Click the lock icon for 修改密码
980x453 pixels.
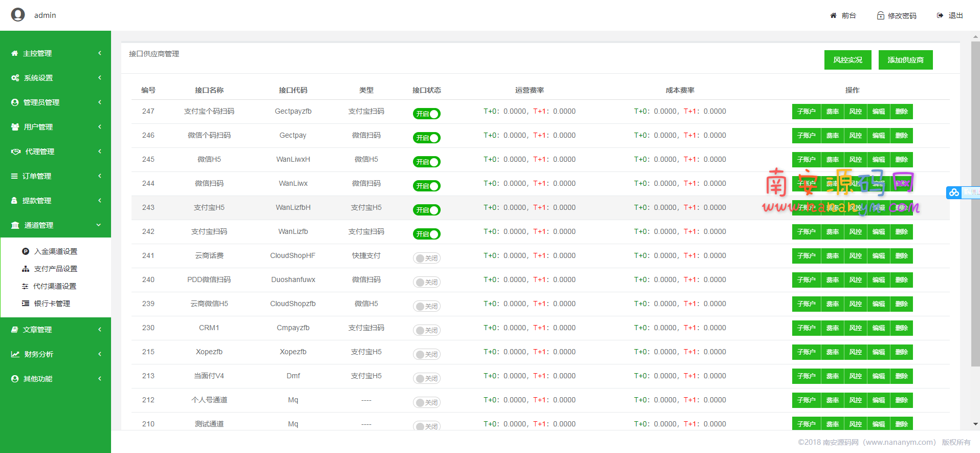point(880,15)
